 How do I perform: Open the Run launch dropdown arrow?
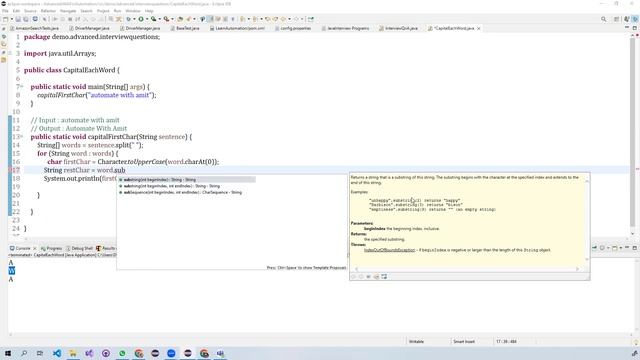pyautogui.click(x=147, y=19)
